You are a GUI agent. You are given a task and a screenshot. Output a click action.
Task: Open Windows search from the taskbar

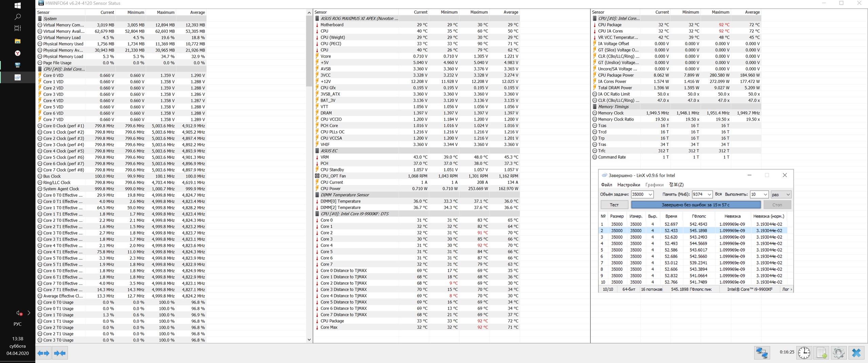tap(18, 17)
